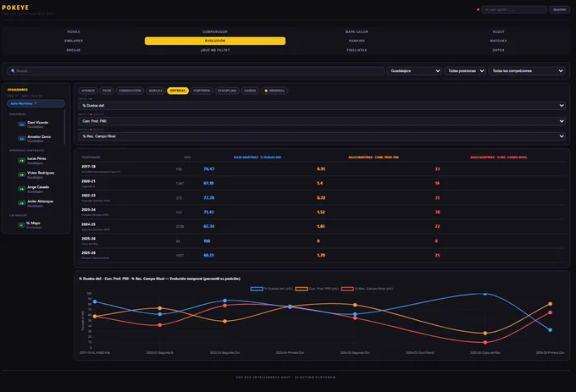Image resolution: width=576 pixels, height=392 pixels.
Task: Open the % Duelos def. metric dropdown
Action: (x=322, y=106)
